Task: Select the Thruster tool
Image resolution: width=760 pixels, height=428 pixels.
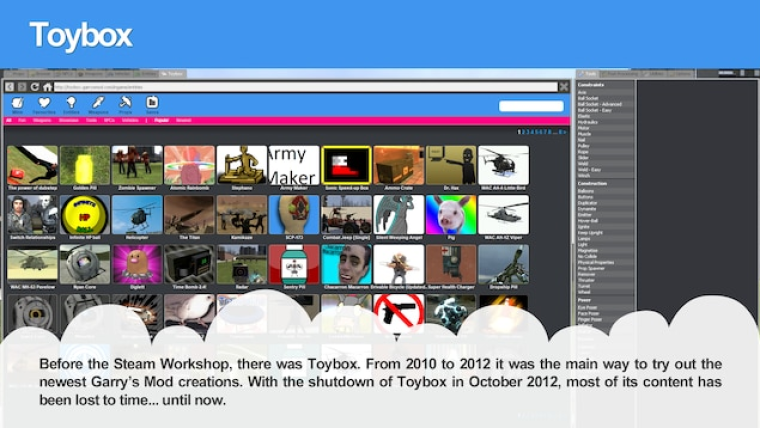Action: 605,280
